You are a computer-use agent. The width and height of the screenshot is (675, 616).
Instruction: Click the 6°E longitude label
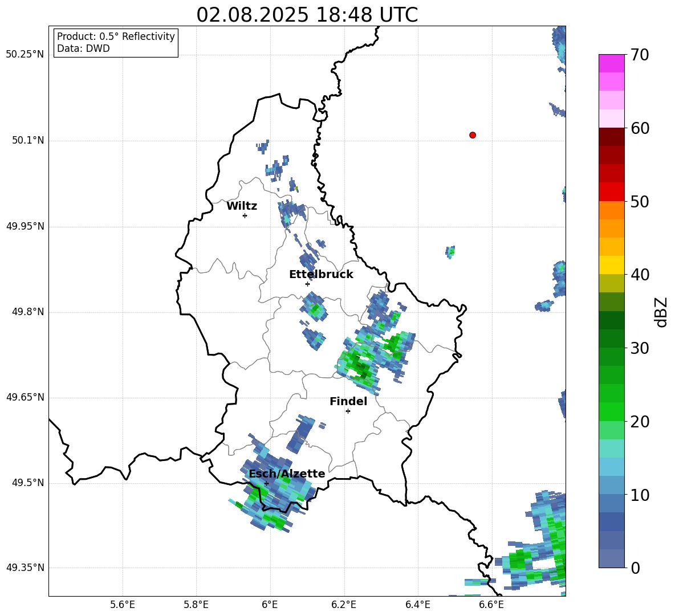(x=270, y=605)
